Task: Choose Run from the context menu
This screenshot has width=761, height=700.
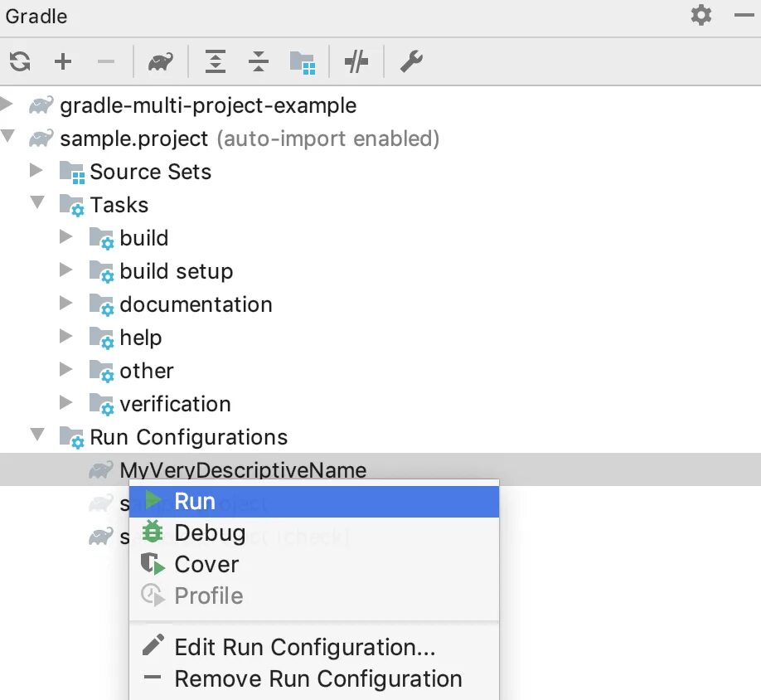Action: tap(195, 502)
